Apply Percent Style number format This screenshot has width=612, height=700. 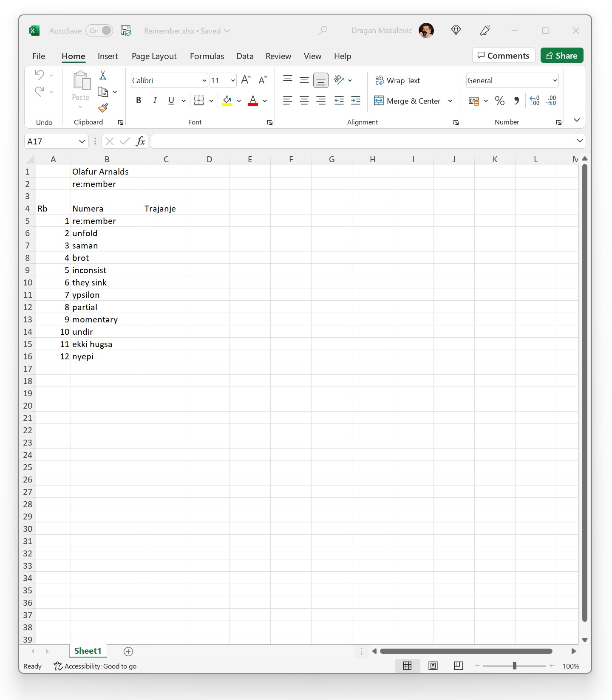pos(500,101)
